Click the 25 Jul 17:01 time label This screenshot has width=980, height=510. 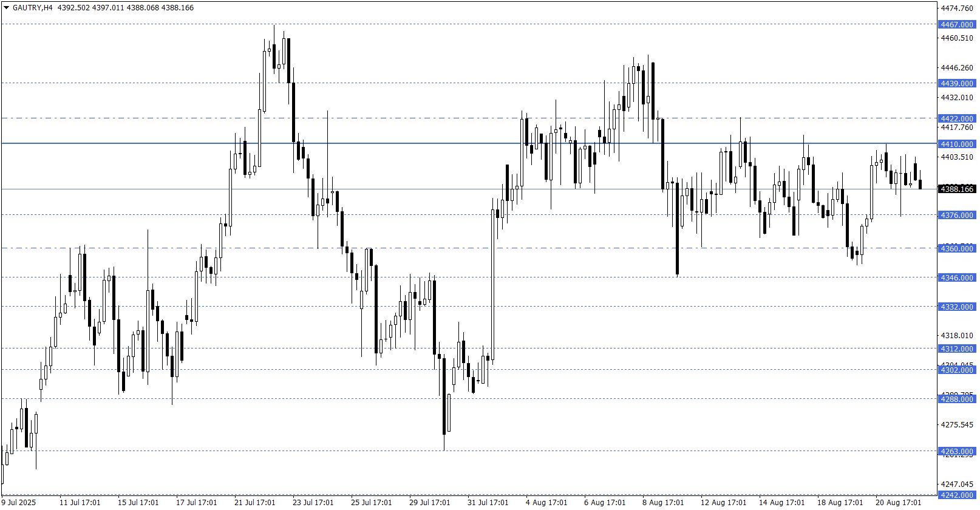(x=372, y=503)
